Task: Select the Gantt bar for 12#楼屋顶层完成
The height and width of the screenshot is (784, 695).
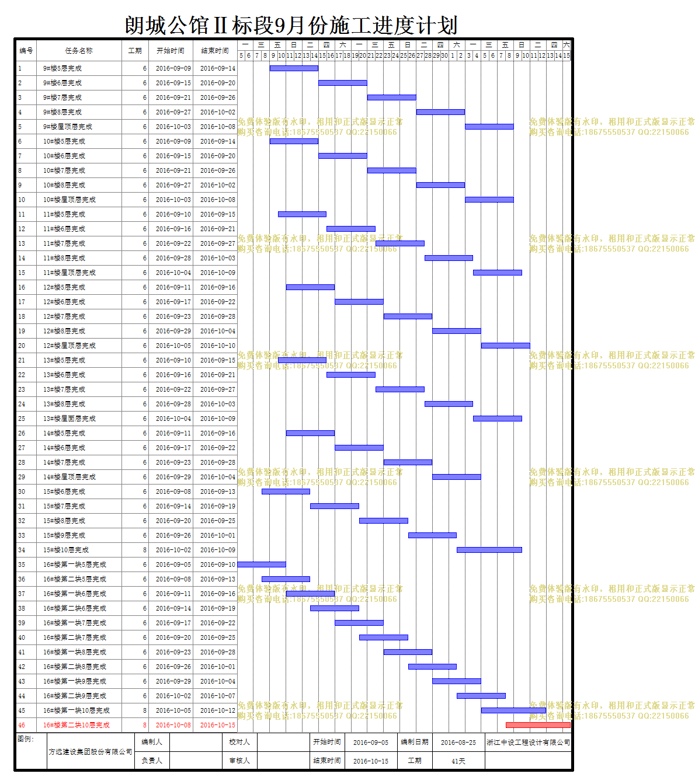Action: point(505,346)
